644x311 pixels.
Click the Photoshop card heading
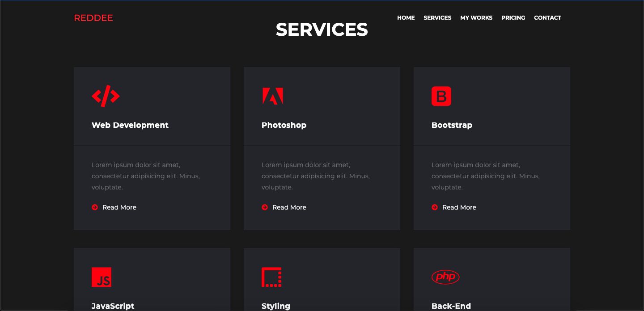pos(284,125)
